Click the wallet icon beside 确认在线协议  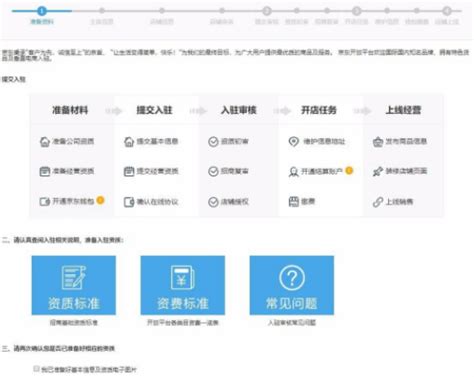129,202
